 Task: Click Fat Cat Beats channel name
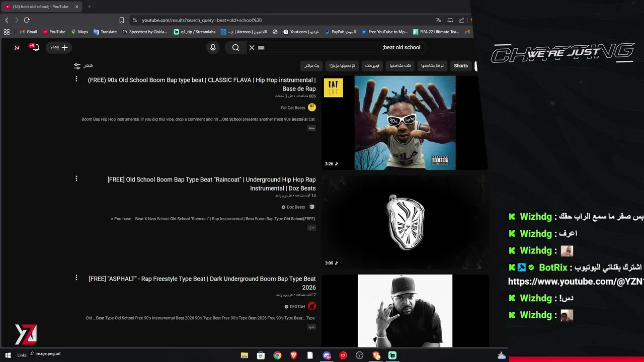point(293,108)
